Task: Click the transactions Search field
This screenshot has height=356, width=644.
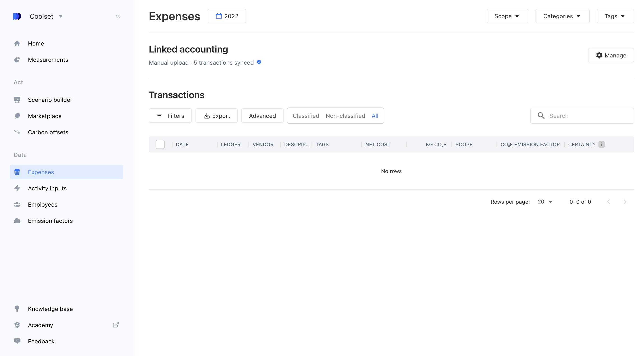Action: pyautogui.click(x=582, y=116)
